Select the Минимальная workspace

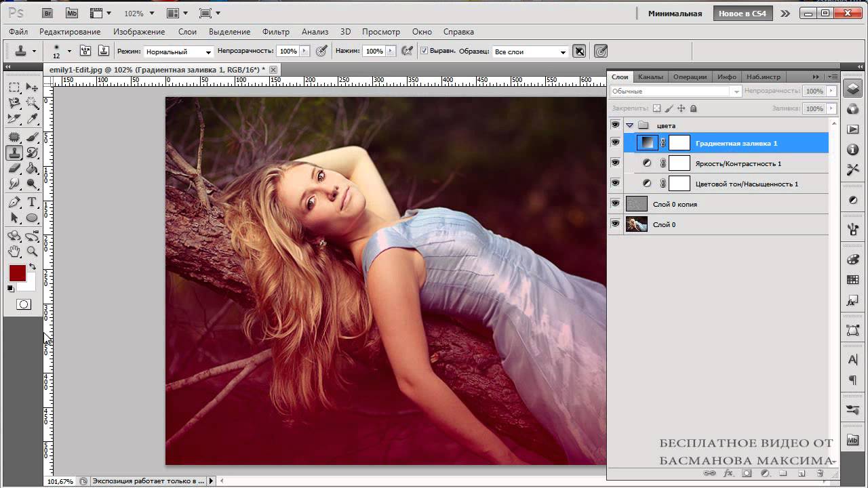tap(675, 14)
